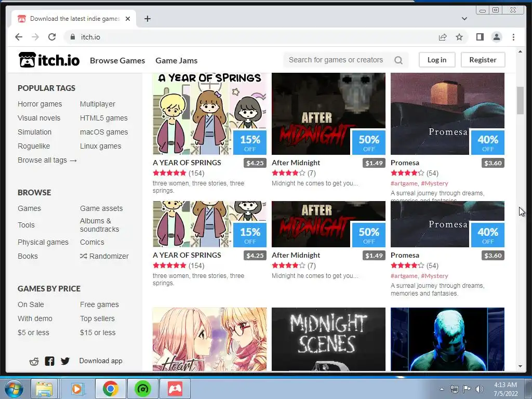
Task: Click green circular app in taskbar
Action: (x=142, y=389)
